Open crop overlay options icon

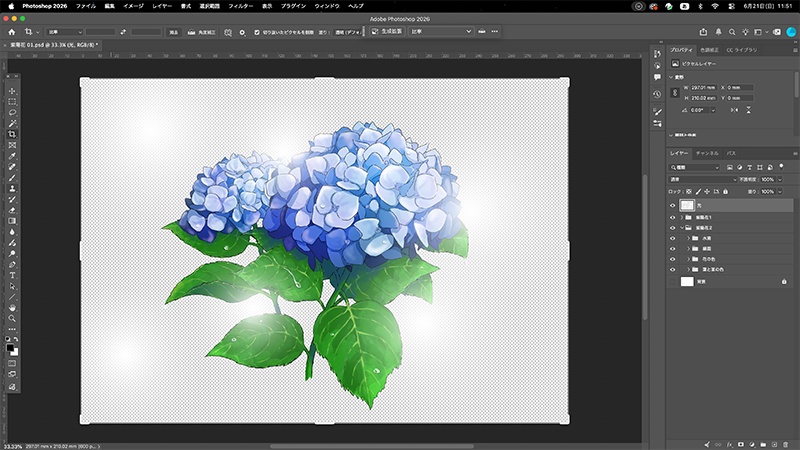[x=228, y=32]
